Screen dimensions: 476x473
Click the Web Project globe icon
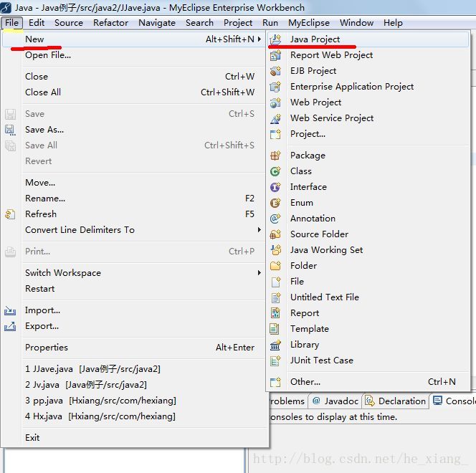pyautogui.click(x=275, y=102)
